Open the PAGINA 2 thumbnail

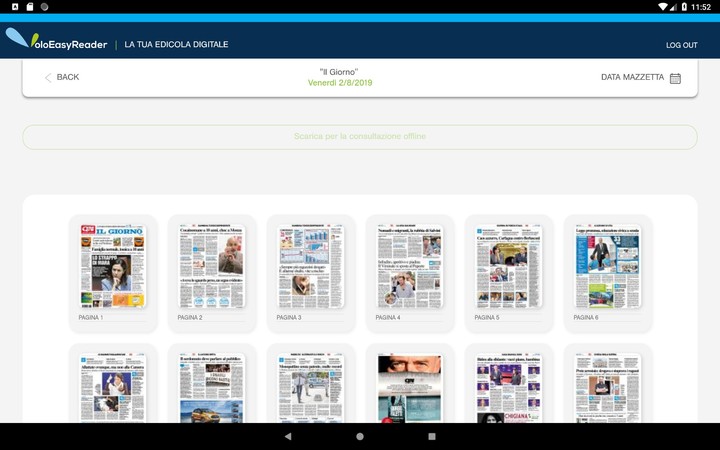pyautogui.click(x=212, y=266)
